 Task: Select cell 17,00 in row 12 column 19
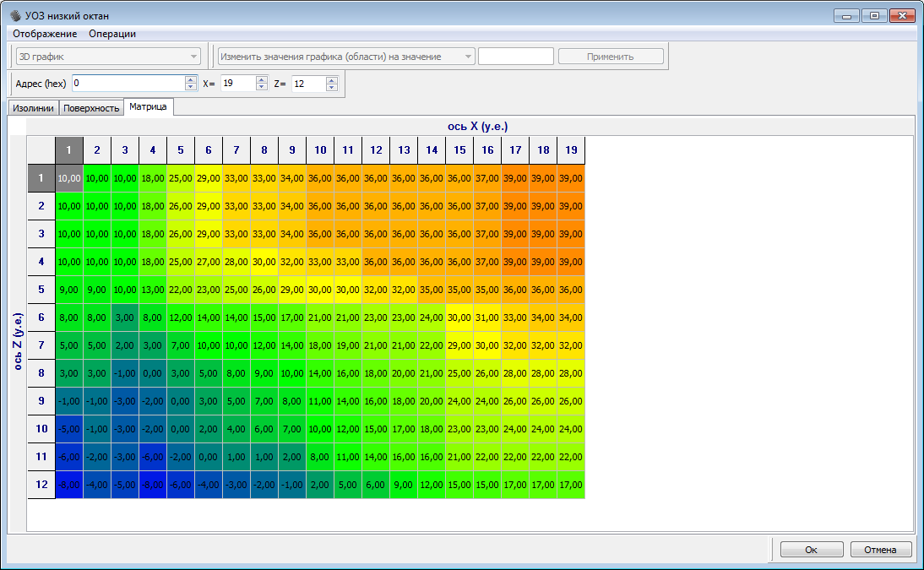571,485
